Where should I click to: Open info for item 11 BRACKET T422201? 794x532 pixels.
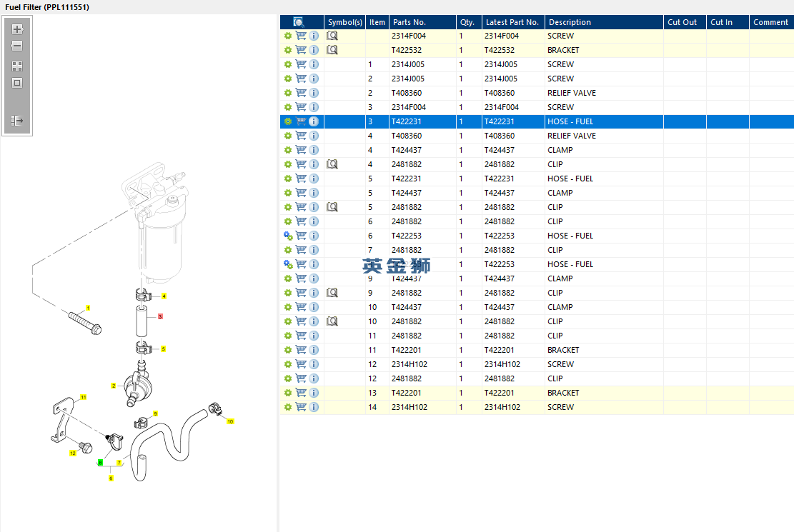coord(314,350)
